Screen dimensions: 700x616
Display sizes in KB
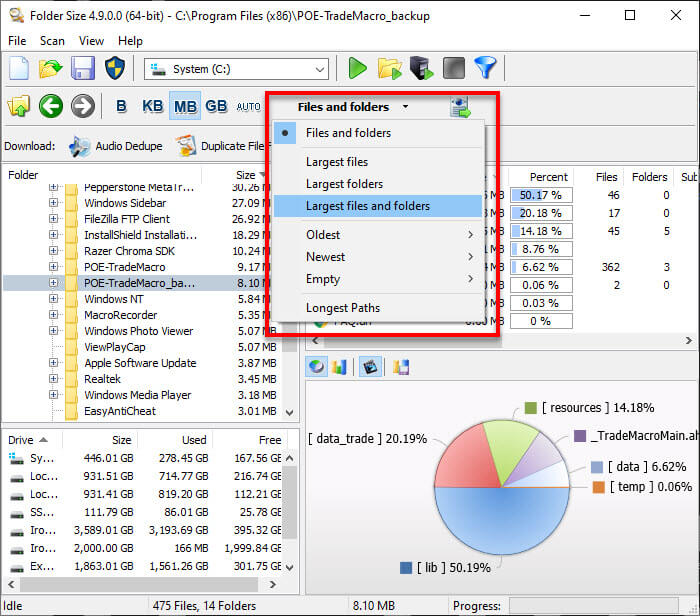click(x=153, y=106)
